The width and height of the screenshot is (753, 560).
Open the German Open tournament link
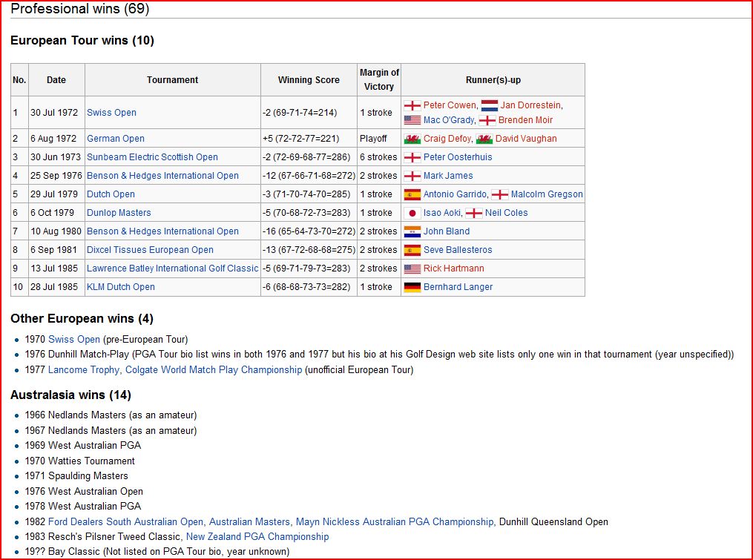(x=115, y=139)
